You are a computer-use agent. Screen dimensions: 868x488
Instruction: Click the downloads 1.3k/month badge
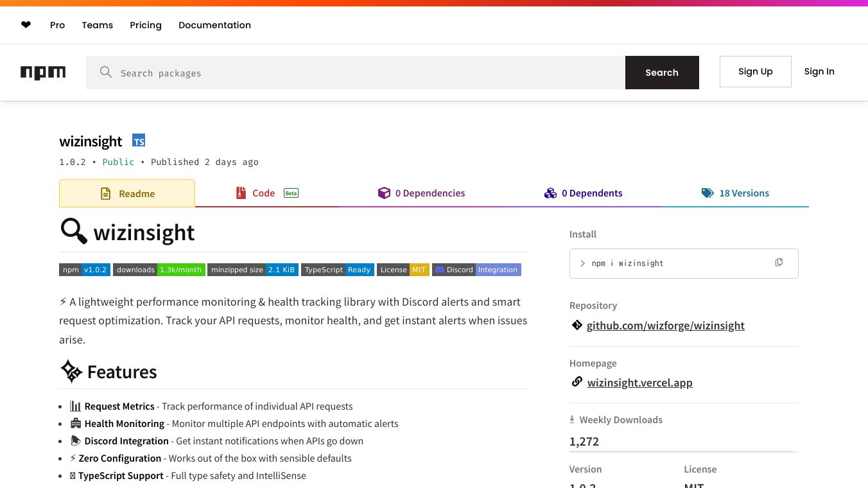[159, 270]
